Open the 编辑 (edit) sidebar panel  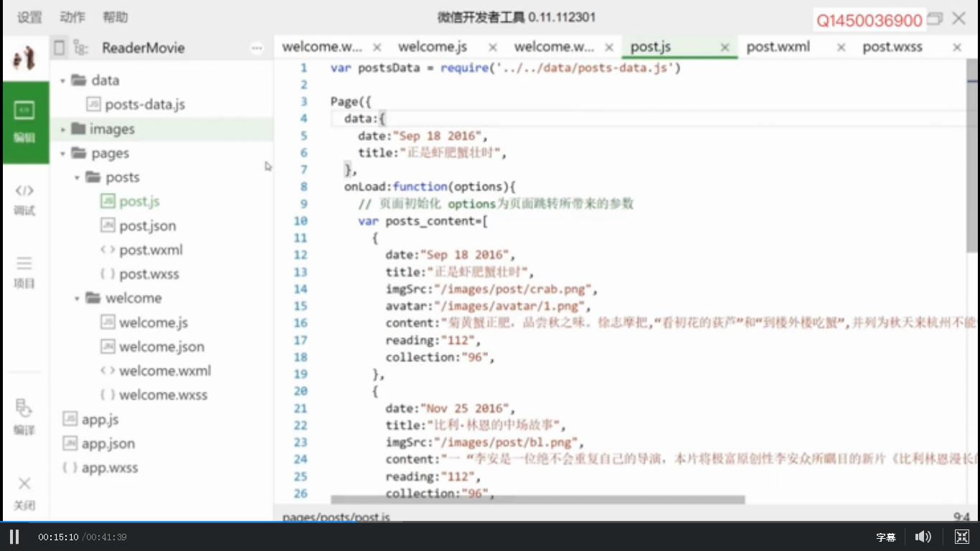pyautogui.click(x=25, y=122)
